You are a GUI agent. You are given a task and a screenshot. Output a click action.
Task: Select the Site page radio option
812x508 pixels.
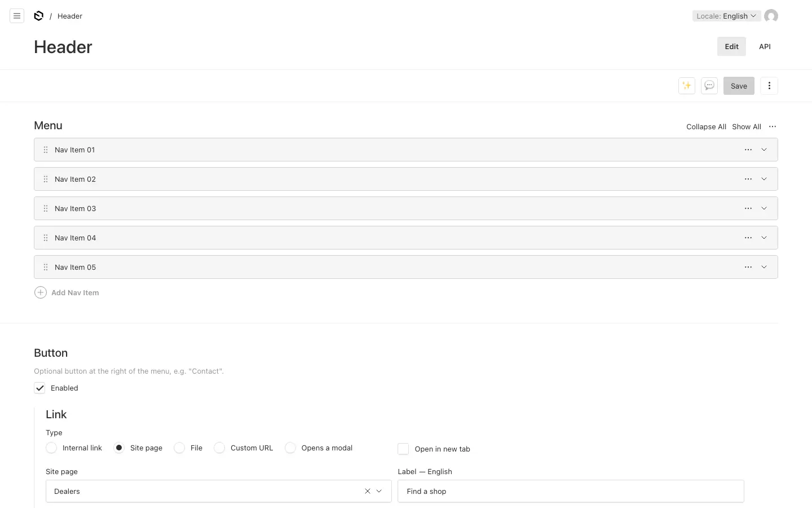tap(119, 448)
